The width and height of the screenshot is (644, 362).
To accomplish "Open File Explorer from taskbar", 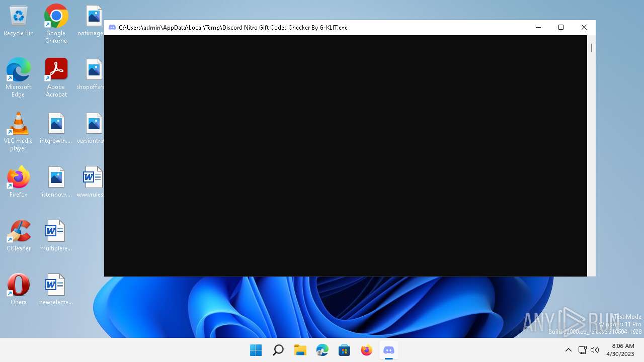I will pos(300,350).
